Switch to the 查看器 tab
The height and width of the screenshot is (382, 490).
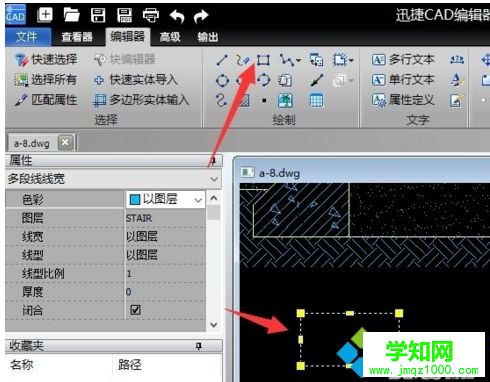point(77,37)
